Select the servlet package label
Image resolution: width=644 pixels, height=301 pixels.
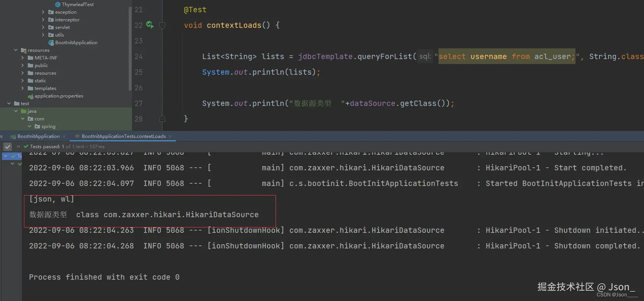[x=62, y=27]
